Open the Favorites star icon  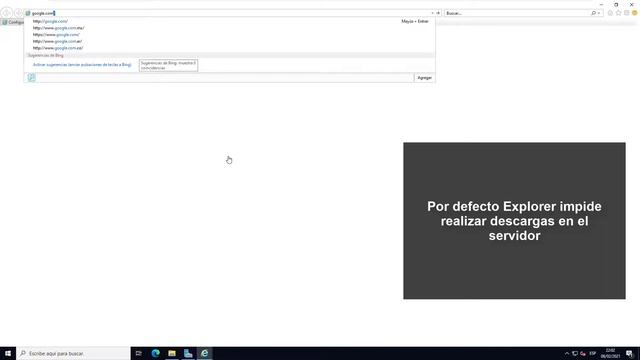(618, 13)
